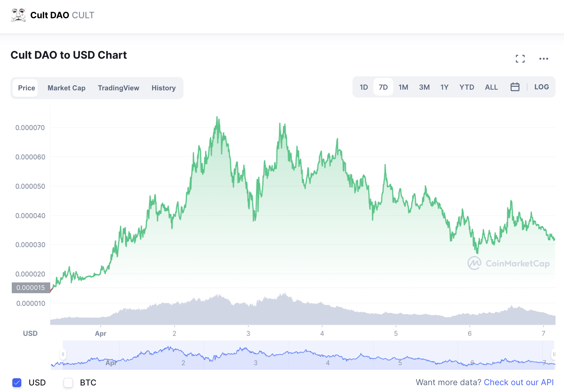Show ALL time price history
Screen dimensions: 564x392
pyautogui.click(x=491, y=87)
